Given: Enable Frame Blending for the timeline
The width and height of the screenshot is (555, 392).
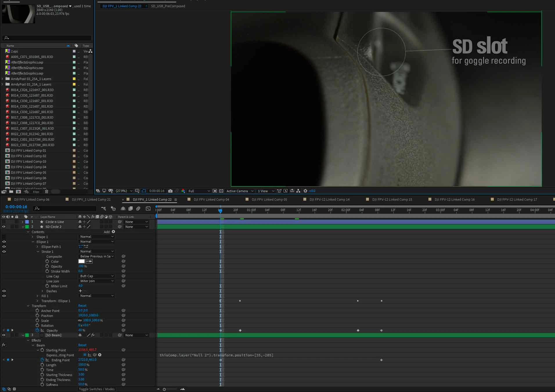Looking at the screenshot, I should tap(131, 208).
